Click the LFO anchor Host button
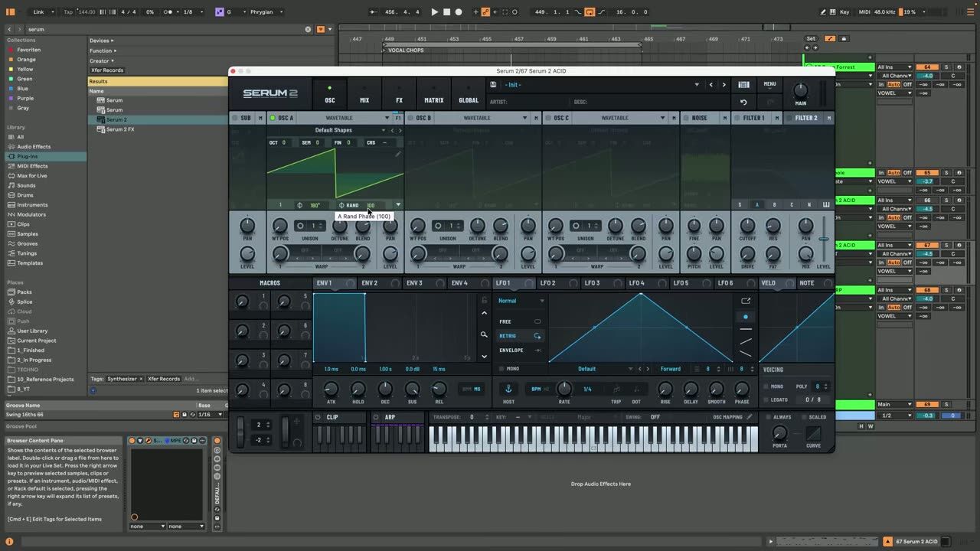The height and width of the screenshot is (551, 980). click(508, 390)
